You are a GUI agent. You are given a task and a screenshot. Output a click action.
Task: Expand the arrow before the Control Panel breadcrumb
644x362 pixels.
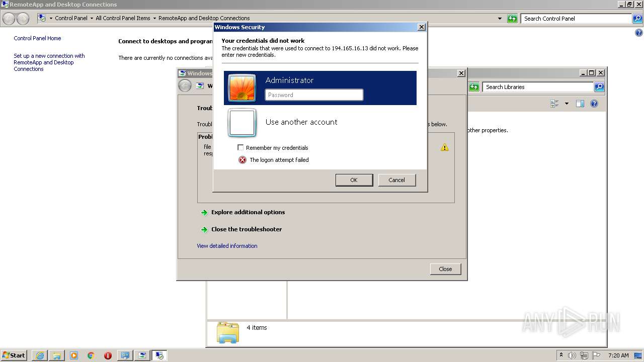(51, 19)
